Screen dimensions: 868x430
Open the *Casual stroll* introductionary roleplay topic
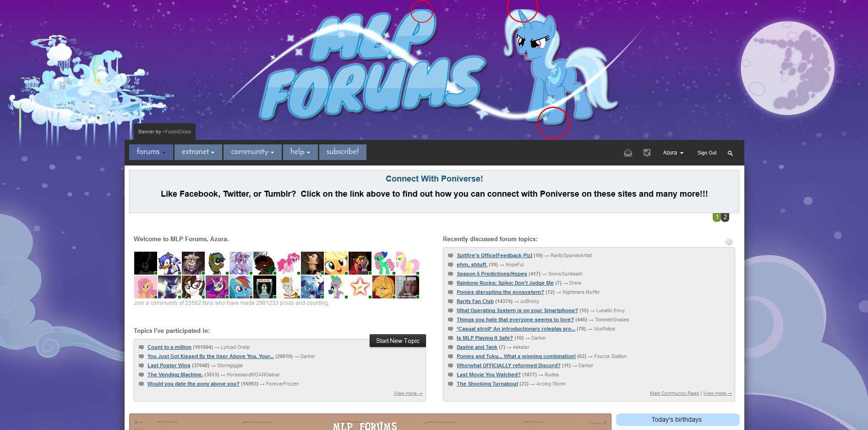516,329
